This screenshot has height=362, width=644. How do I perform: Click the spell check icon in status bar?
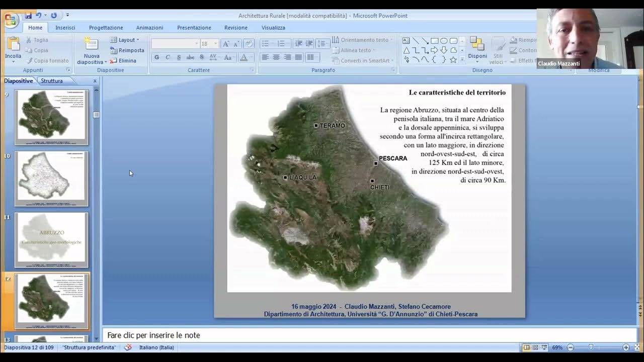[x=128, y=347]
